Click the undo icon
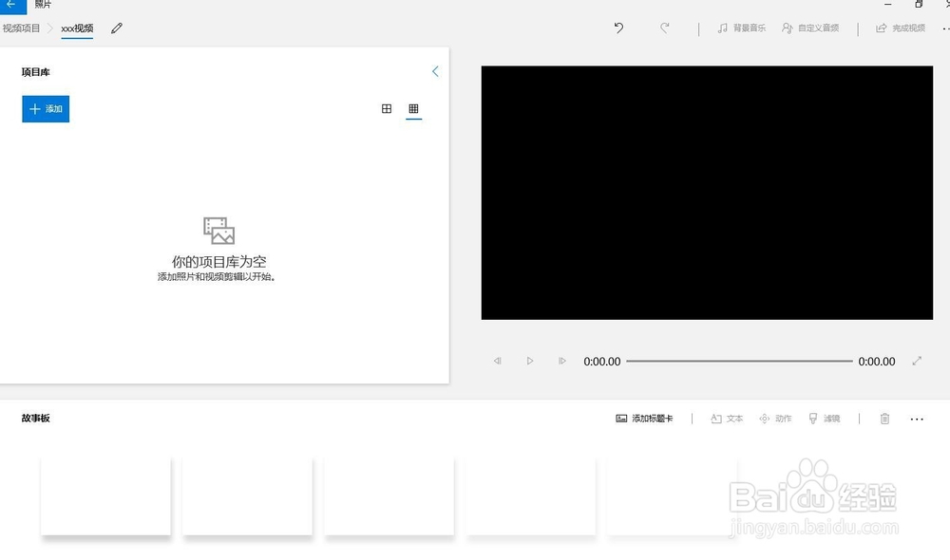Screen dimensions: 950x560 (x=617, y=28)
